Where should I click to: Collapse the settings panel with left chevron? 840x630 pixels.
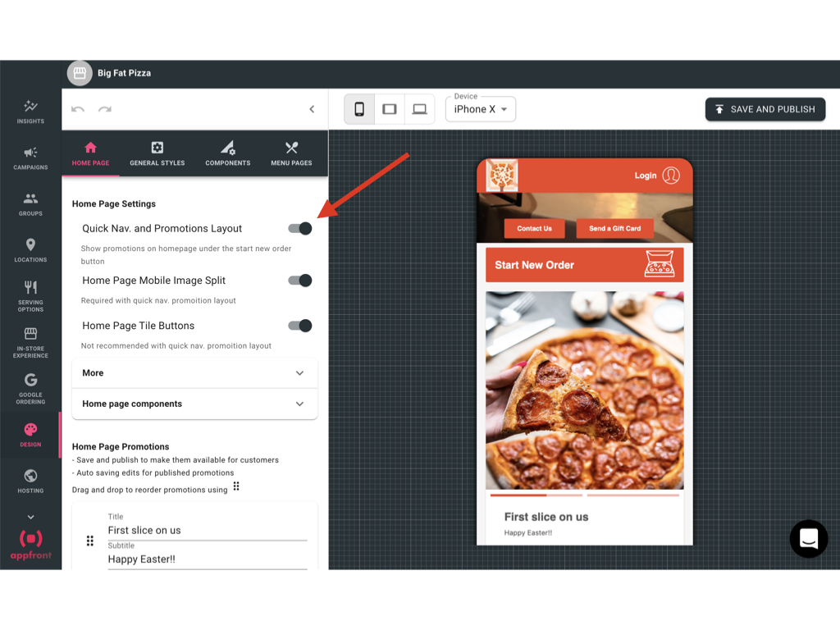(x=312, y=109)
